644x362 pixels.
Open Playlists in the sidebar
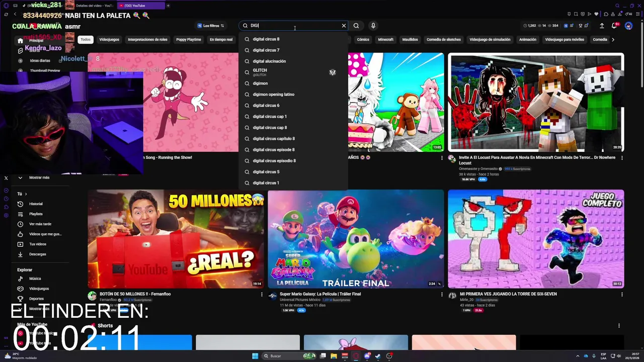pos(36,214)
